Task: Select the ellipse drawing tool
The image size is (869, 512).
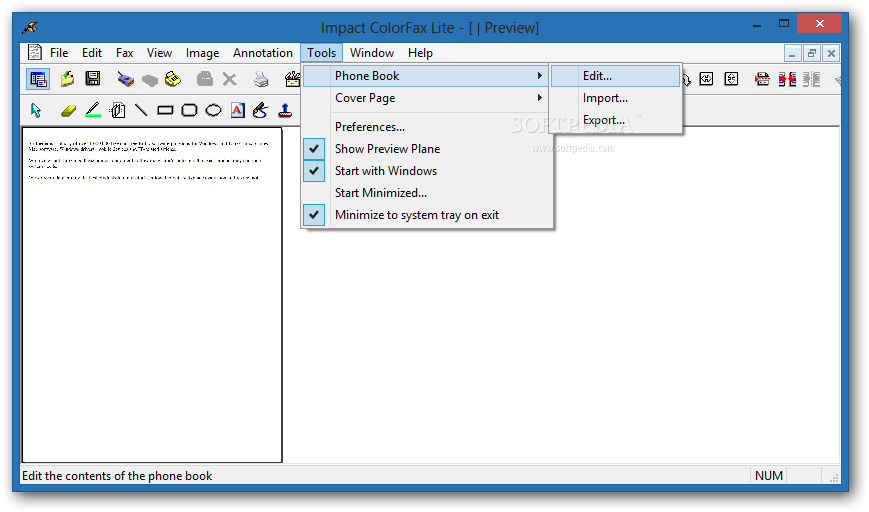Action: coord(213,110)
